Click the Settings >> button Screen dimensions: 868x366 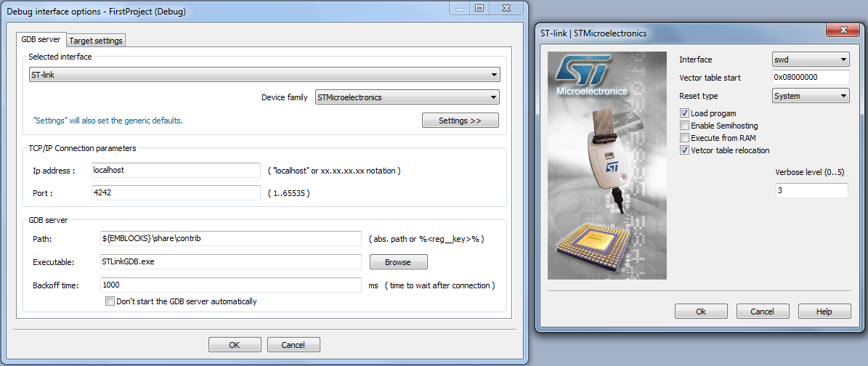click(x=460, y=120)
